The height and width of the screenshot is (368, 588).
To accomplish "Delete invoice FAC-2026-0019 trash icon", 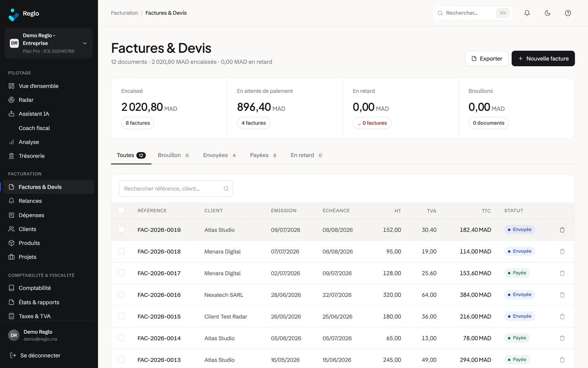I will click(x=562, y=230).
